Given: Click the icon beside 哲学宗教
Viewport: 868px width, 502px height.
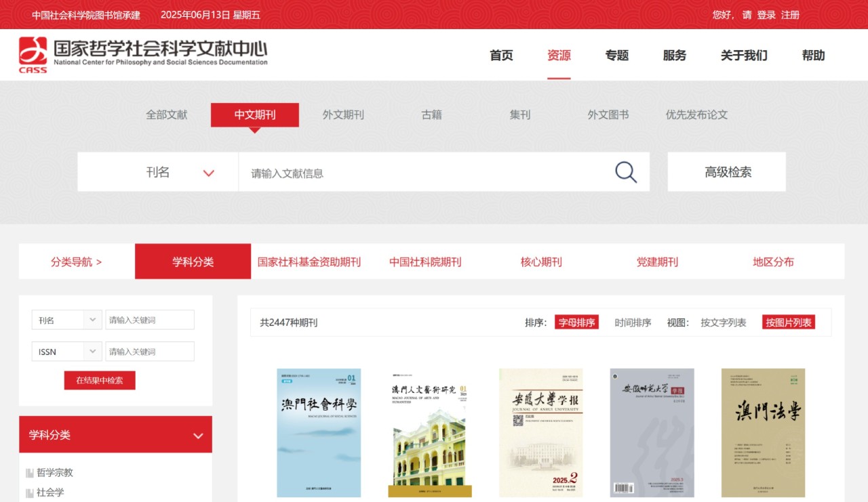Looking at the screenshot, I should pyautogui.click(x=30, y=473).
